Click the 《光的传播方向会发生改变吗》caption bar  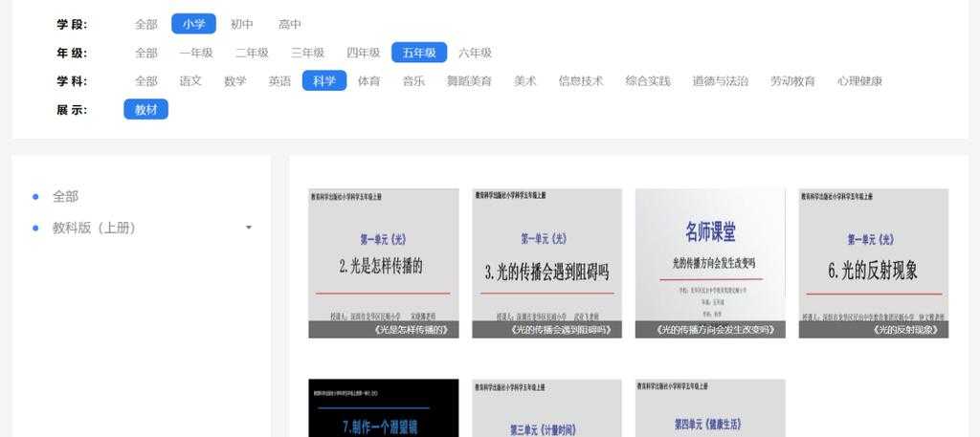point(710,330)
